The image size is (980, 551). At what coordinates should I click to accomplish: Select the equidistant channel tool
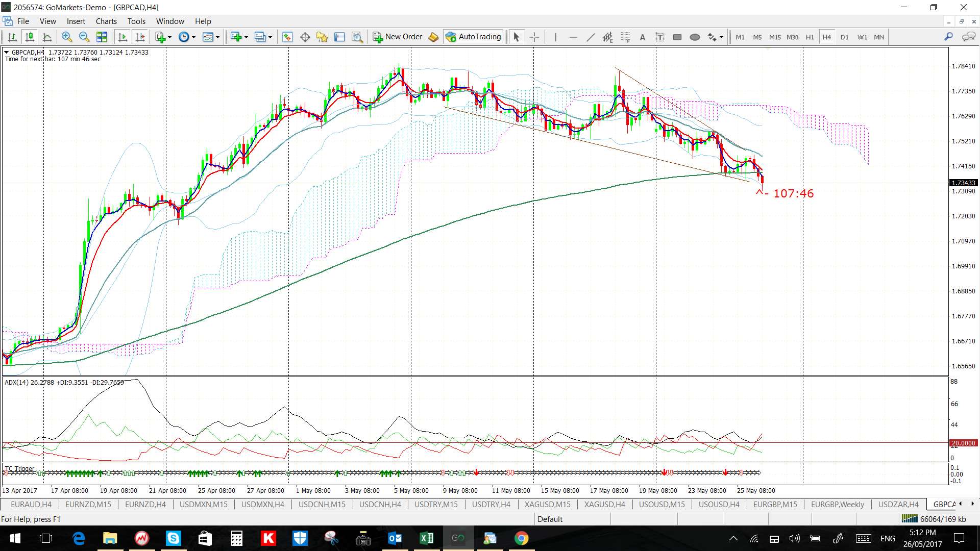[607, 37]
